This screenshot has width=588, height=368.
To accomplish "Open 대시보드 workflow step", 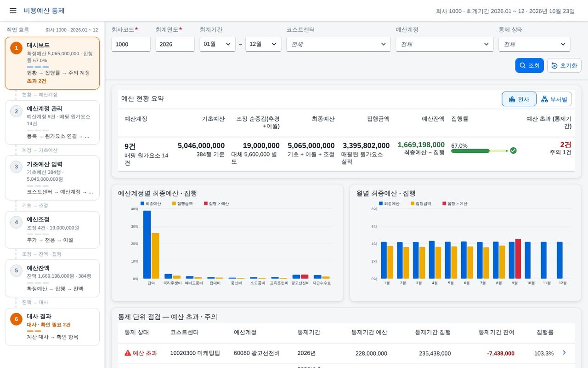I will click(52, 63).
